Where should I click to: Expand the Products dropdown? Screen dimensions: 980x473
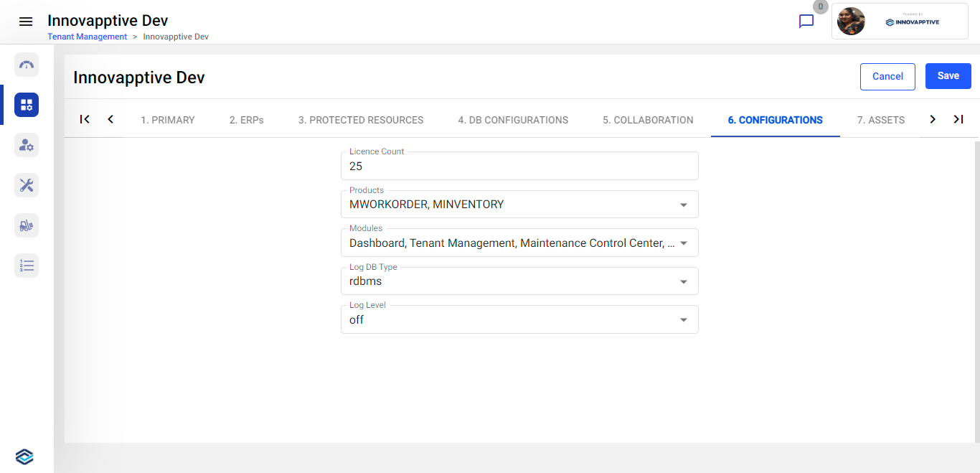pyautogui.click(x=519, y=205)
